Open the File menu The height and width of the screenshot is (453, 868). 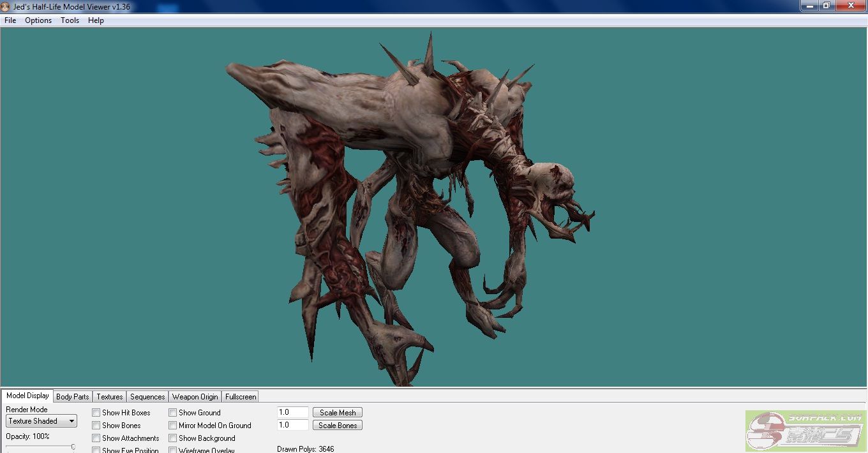coord(10,20)
